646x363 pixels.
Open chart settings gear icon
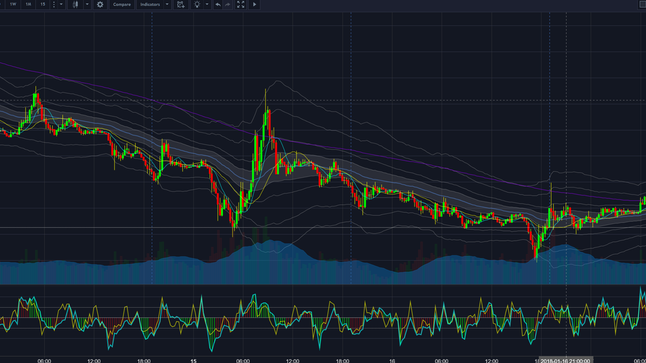(100, 4)
